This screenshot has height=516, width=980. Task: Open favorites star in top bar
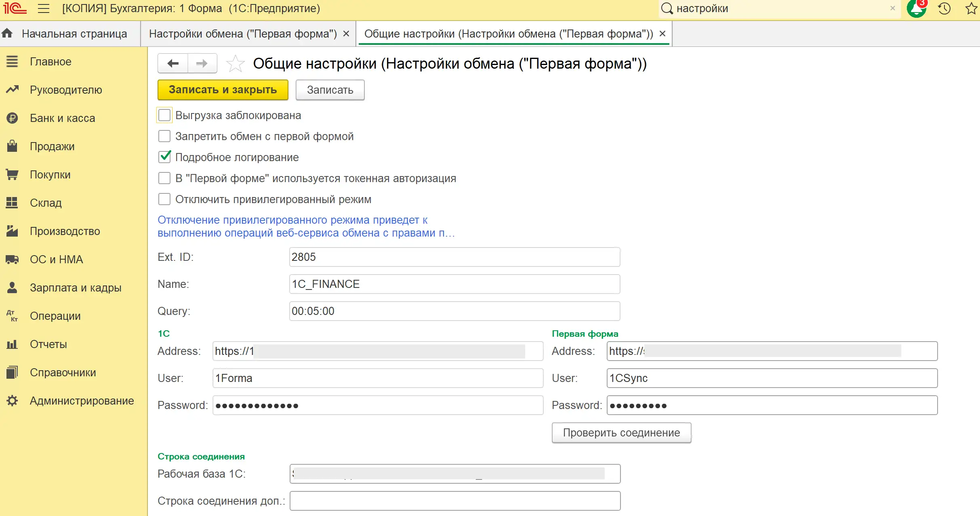click(x=972, y=8)
